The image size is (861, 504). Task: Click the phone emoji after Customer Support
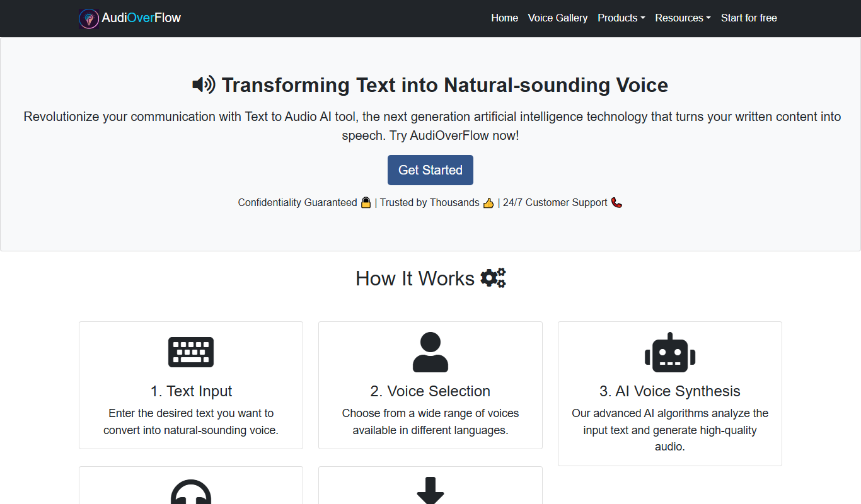click(616, 202)
